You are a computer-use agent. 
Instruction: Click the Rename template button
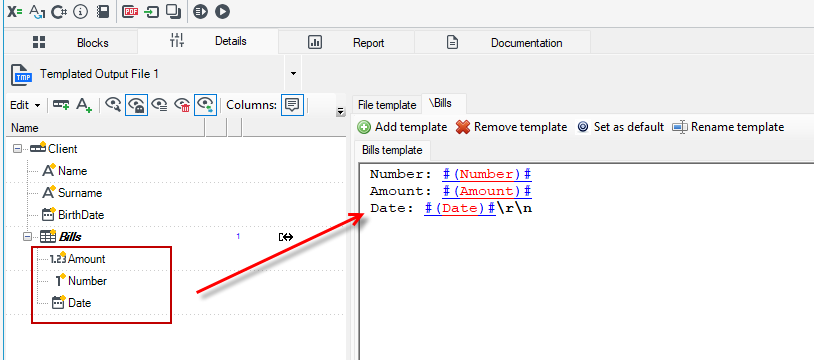click(728, 127)
